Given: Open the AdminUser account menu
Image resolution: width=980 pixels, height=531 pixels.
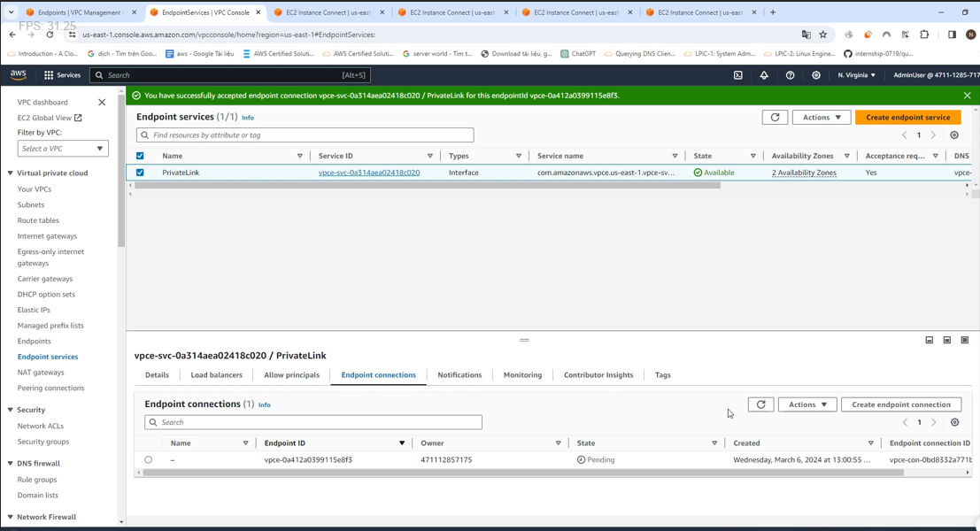Looking at the screenshot, I should coord(937,75).
